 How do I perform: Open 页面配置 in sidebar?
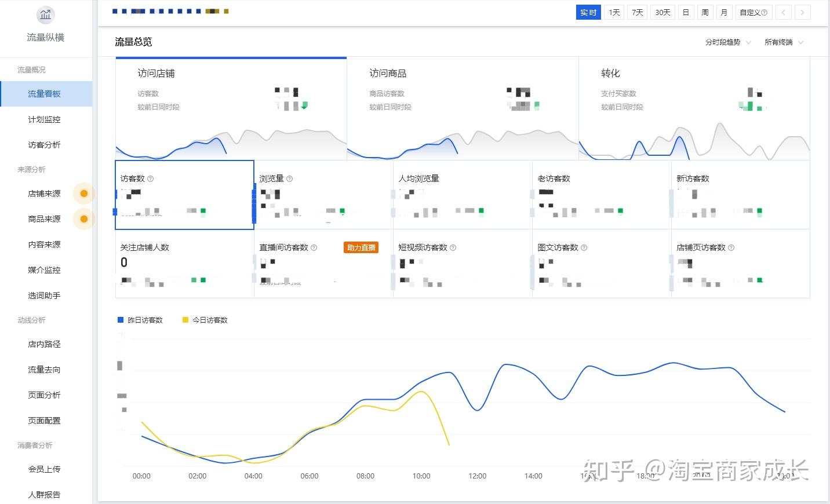pyautogui.click(x=46, y=421)
